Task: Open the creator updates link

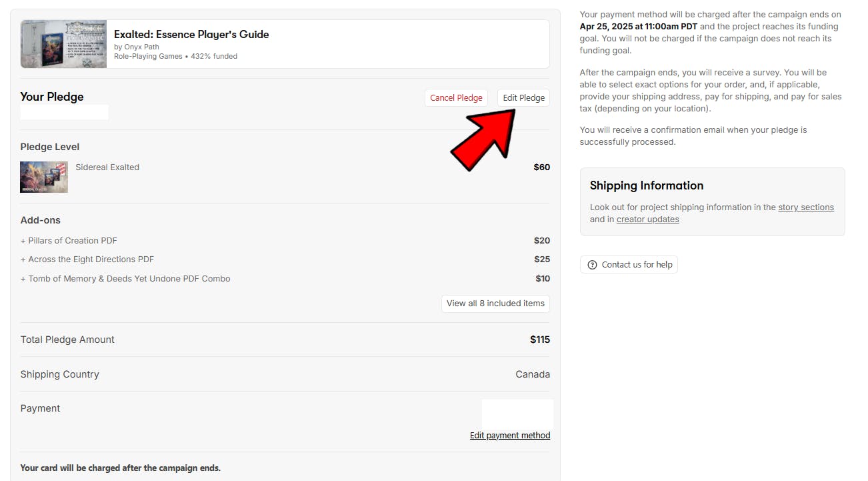Action: 647,219
